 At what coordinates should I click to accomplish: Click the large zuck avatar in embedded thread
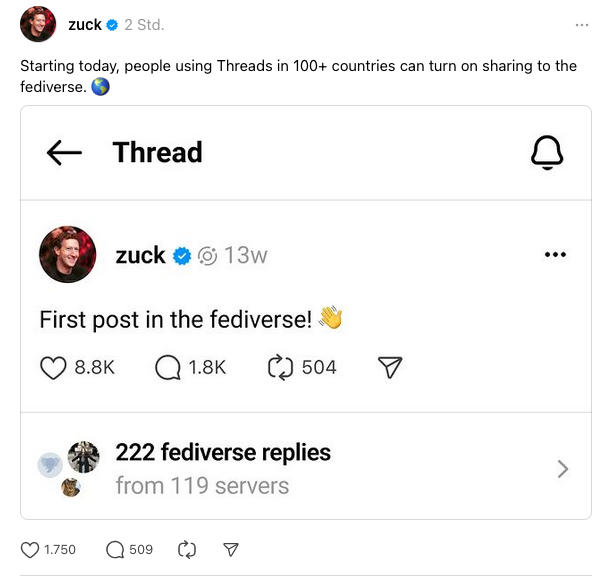68,255
